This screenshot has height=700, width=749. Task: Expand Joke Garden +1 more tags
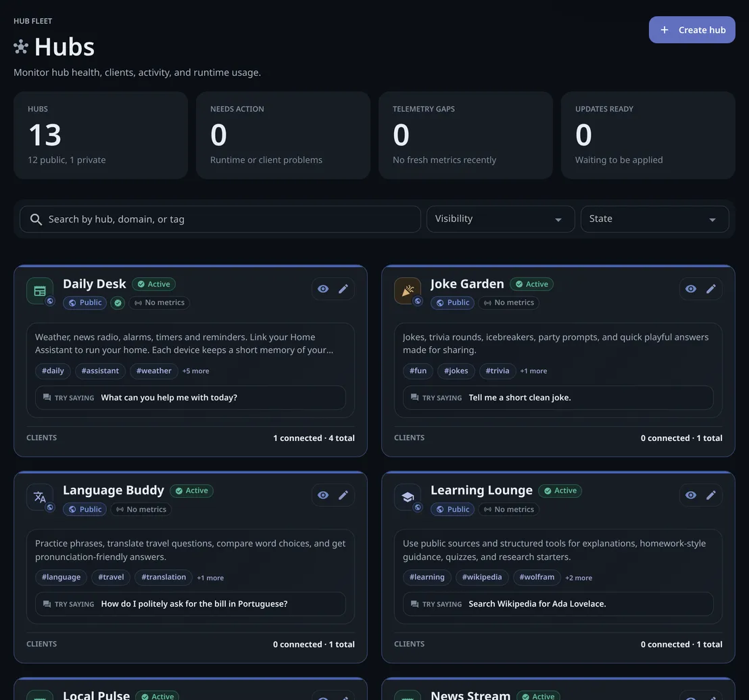pyautogui.click(x=533, y=371)
